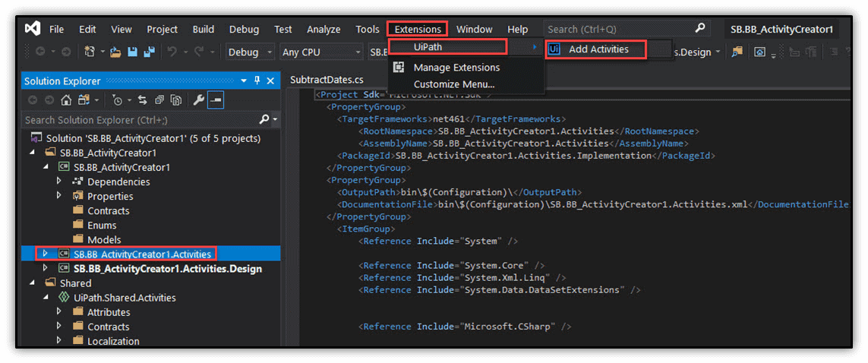The image size is (868, 363).
Task: Click the Redo arrow icon
Action: pos(199,52)
